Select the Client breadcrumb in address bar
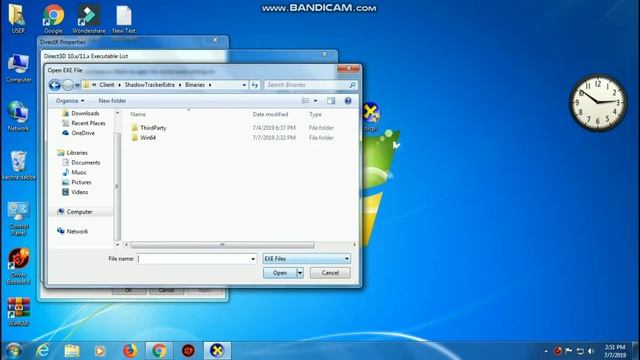This screenshot has width=640, height=360. (x=107, y=85)
